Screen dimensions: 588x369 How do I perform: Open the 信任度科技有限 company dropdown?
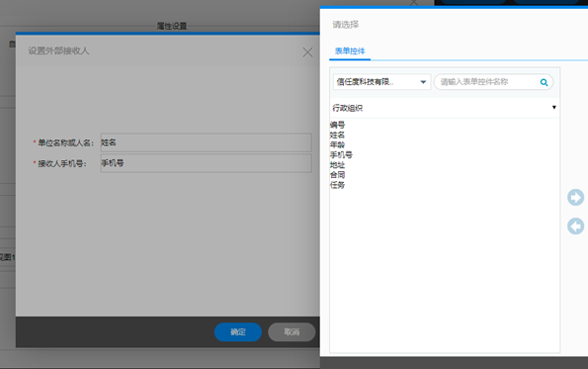click(x=381, y=82)
